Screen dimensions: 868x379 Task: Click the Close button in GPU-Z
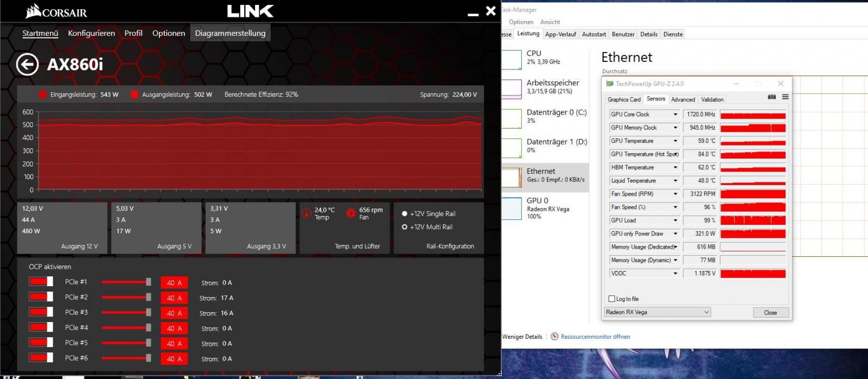pos(770,312)
